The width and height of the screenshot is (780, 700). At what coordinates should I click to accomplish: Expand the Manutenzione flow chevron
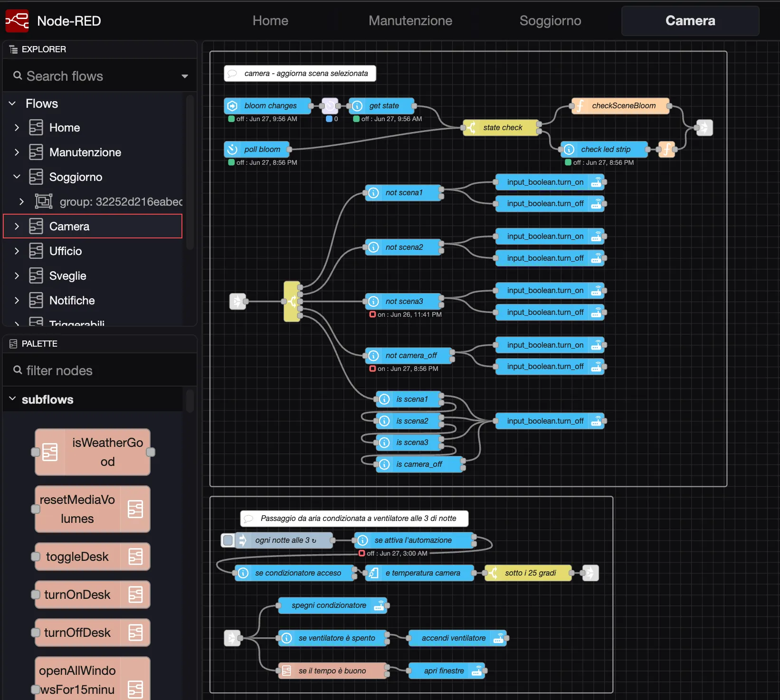click(17, 152)
